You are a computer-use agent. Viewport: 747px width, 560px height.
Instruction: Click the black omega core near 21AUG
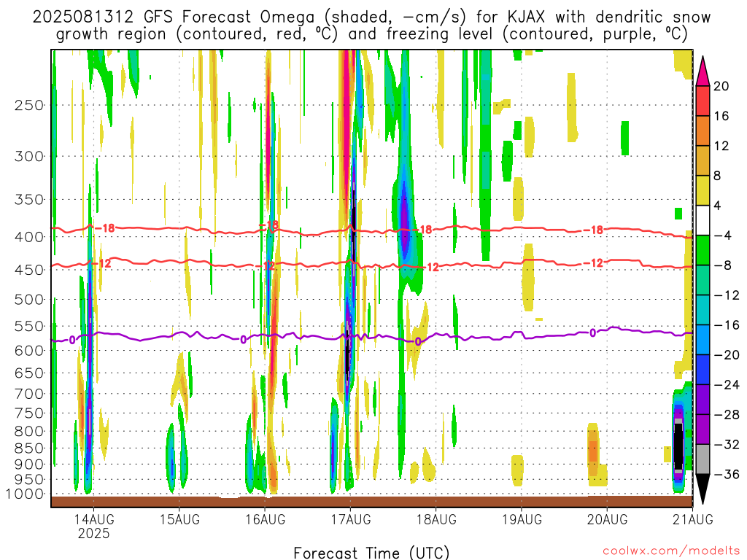pyautogui.click(x=678, y=446)
